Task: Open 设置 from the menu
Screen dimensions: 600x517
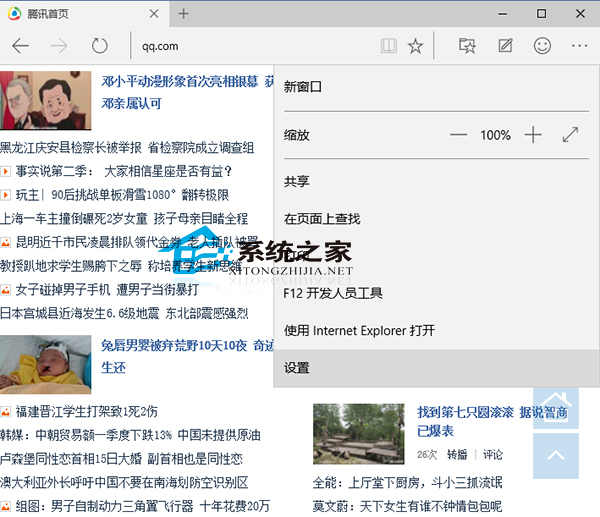Action: click(x=436, y=368)
